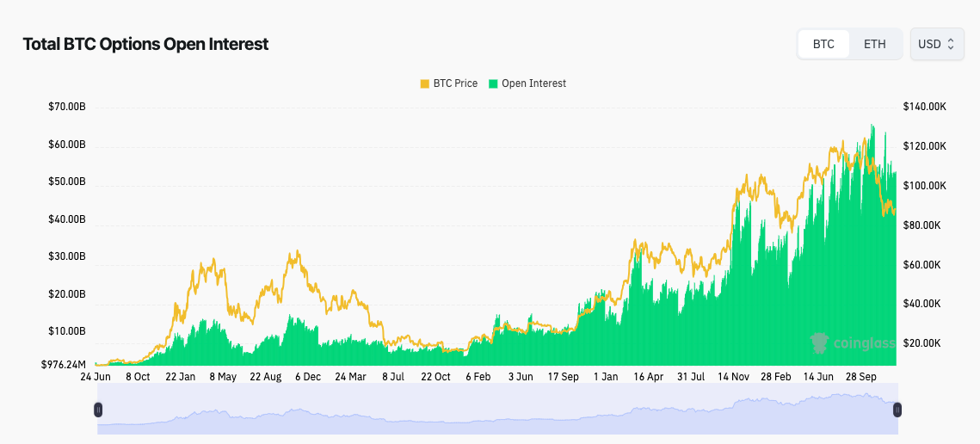Click the yellow BTC Price legend swatch
Image resolution: width=980 pixels, height=444 pixels.
coord(424,83)
